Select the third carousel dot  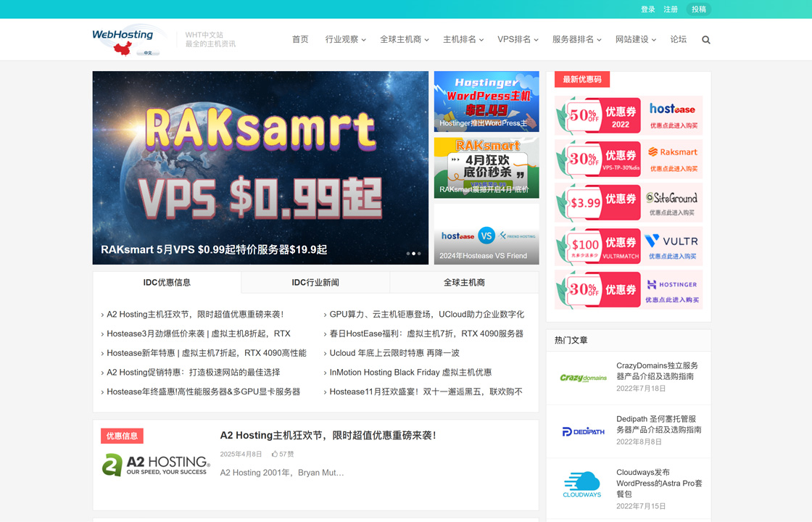(x=419, y=254)
